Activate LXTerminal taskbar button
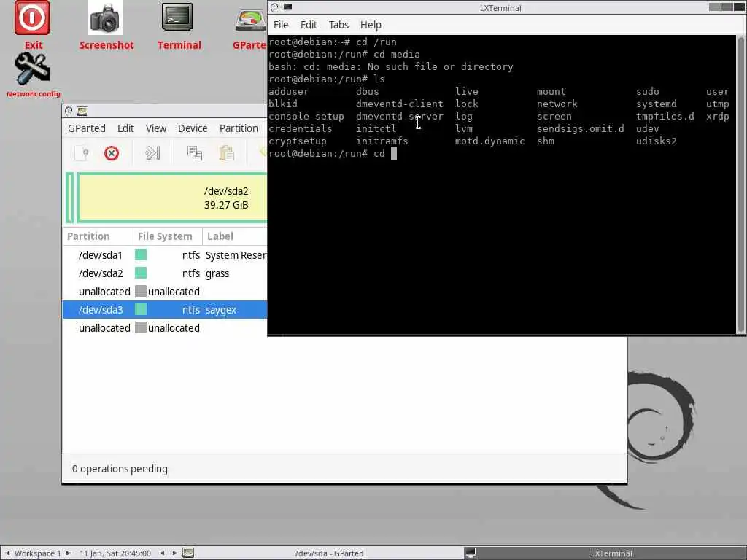 pos(605,553)
